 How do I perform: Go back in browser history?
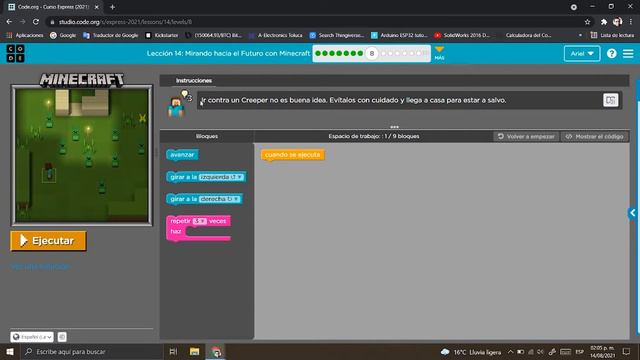[9, 22]
